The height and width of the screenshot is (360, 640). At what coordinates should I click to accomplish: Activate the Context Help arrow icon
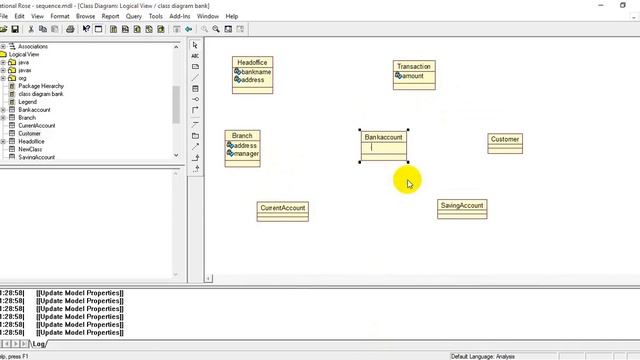pyautogui.click(x=86, y=29)
